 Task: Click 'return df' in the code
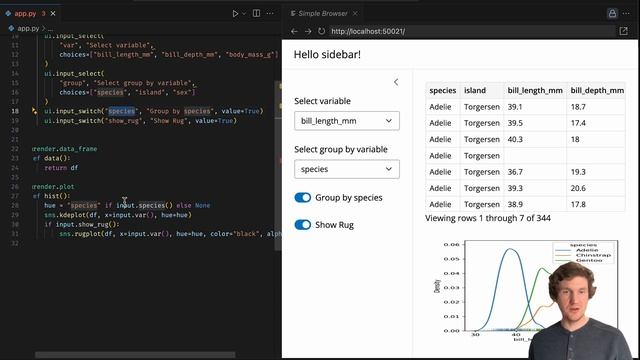[61, 168]
